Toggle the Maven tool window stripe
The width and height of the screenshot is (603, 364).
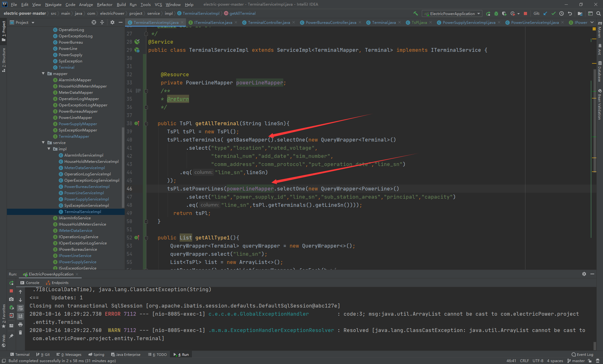coord(600,30)
